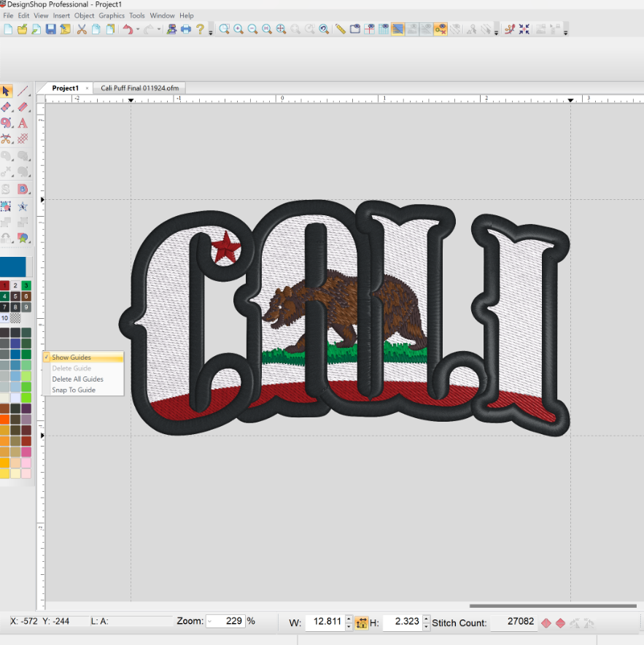Choose Snap To Guide option
644x645 pixels.
(x=74, y=390)
